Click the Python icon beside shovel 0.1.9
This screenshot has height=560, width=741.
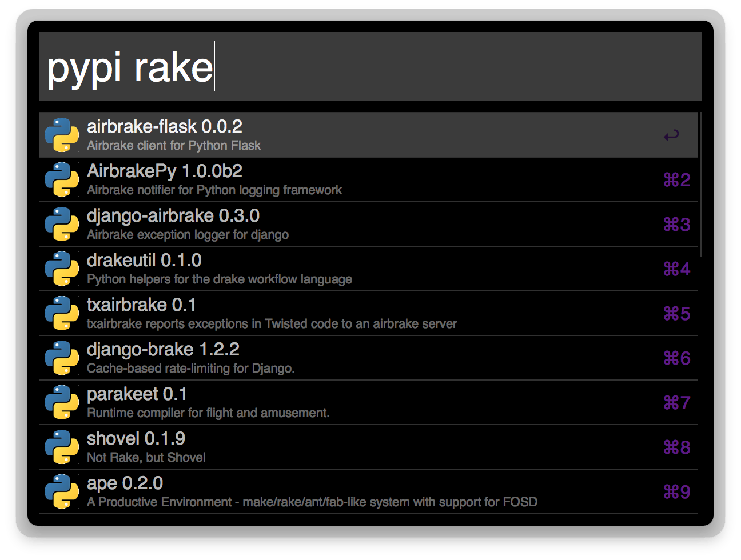coord(62,447)
